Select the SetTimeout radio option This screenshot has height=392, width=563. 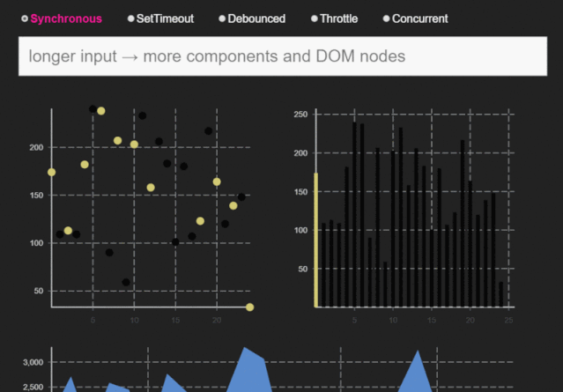click(131, 18)
